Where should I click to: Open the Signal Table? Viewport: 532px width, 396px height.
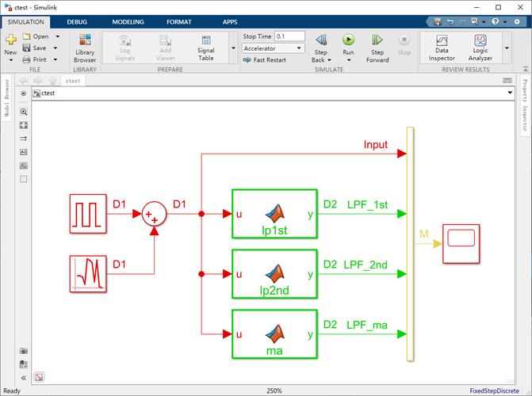click(x=206, y=48)
